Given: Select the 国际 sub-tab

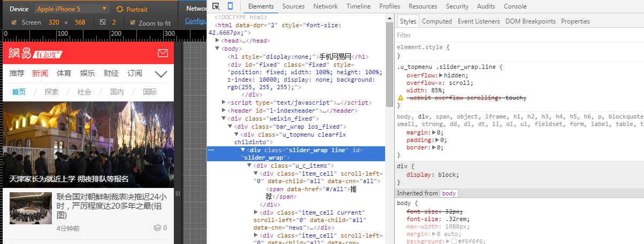Looking at the screenshot, I should (x=150, y=92).
